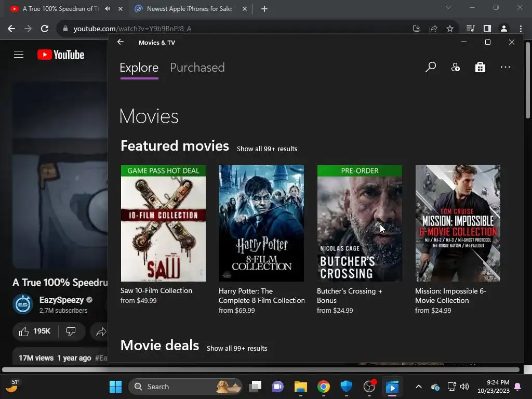Expand the hidden system tray icons
The image size is (532, 399).
click(x=419, y=387)
